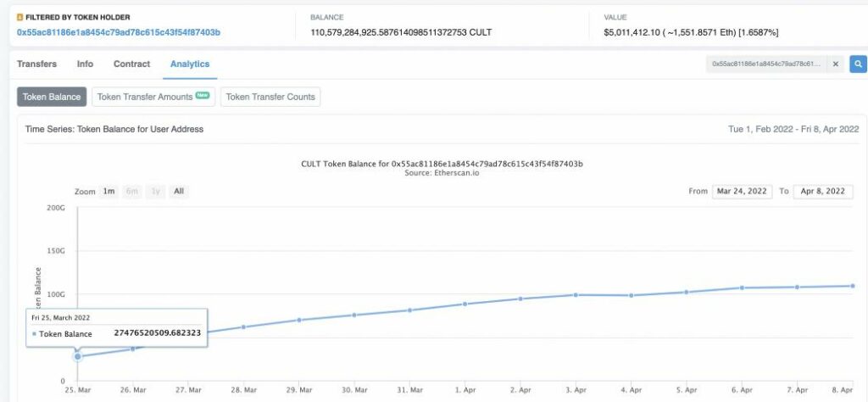The height and width of the screenshot is (402, 868).
Task: Select the 1y zoom range
Action: tap(156, 191)
